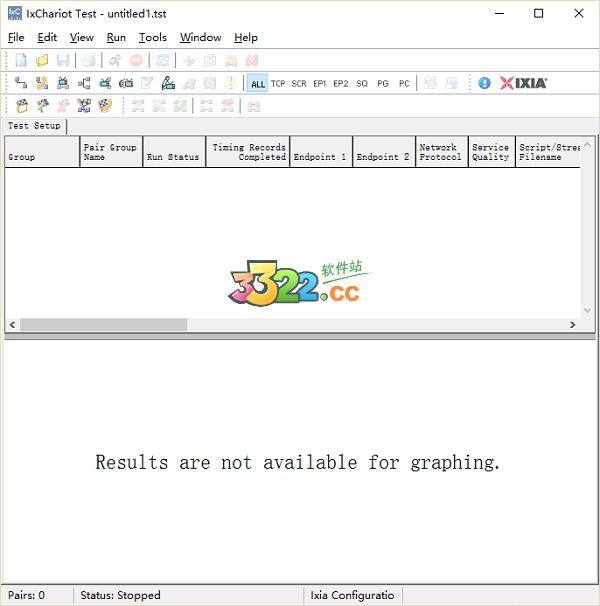Toggle the SCR grouping filter
Viewport: 600px width, 606px height.
(x=299, y=83)
